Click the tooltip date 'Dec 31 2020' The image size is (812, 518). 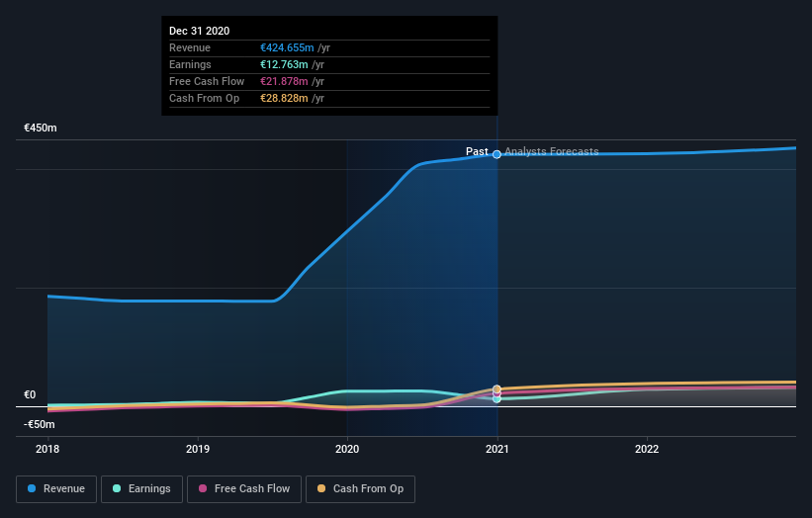(200, 31)
